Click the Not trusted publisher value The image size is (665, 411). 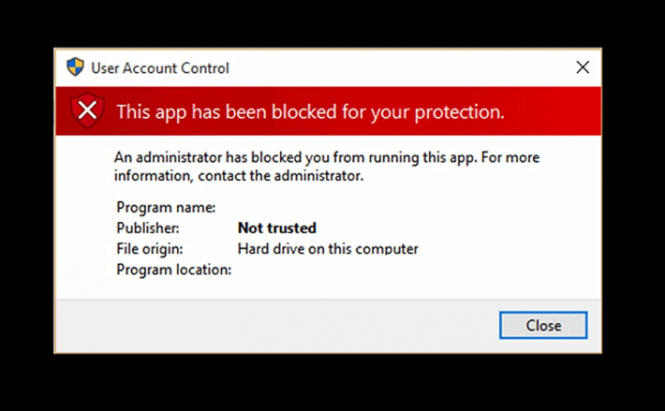[x=277, y=228]
